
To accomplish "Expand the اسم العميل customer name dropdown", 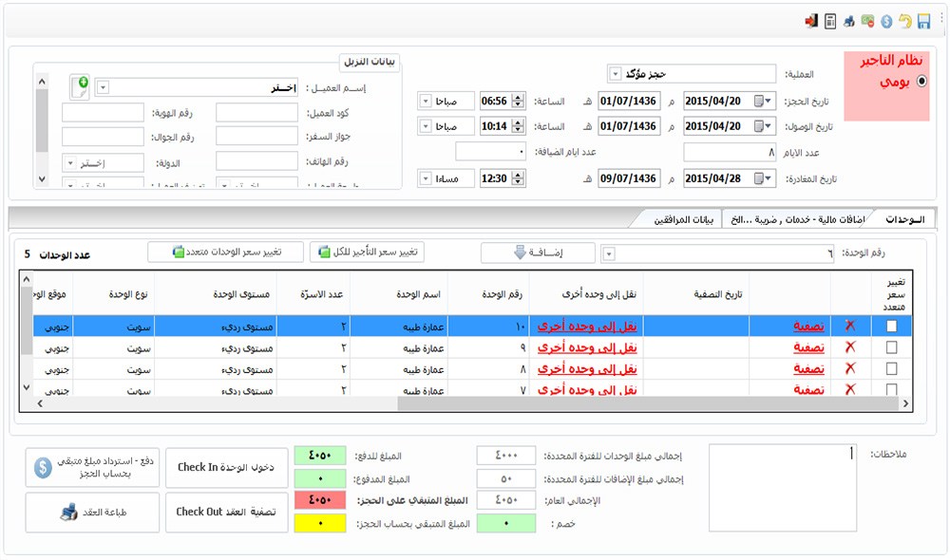I will point(103,87).
